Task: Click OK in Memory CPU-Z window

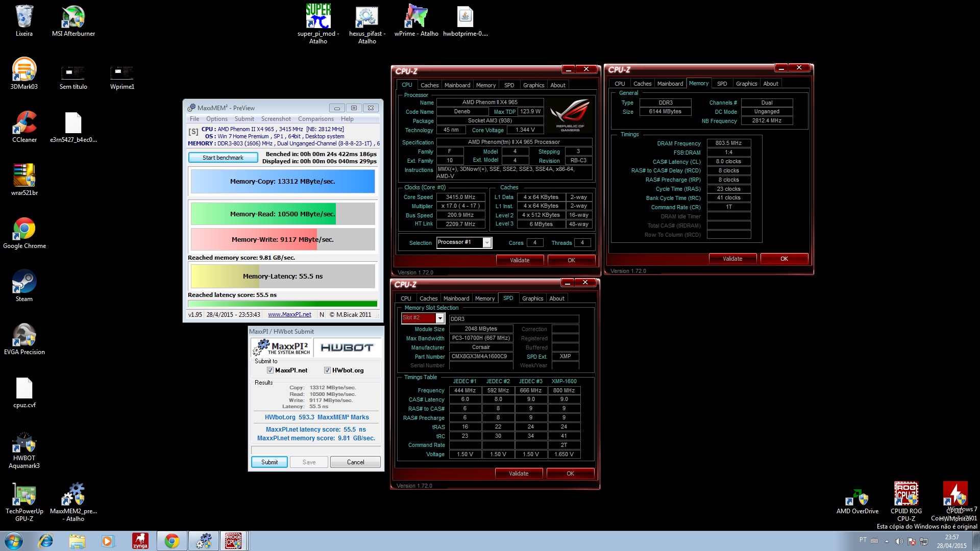Action: (x=784, y=259)
